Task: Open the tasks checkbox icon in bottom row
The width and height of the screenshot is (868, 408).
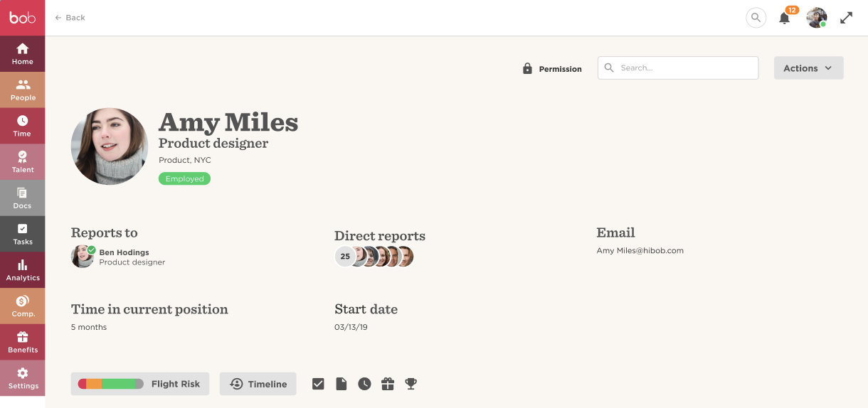Action: click(318, 384)
